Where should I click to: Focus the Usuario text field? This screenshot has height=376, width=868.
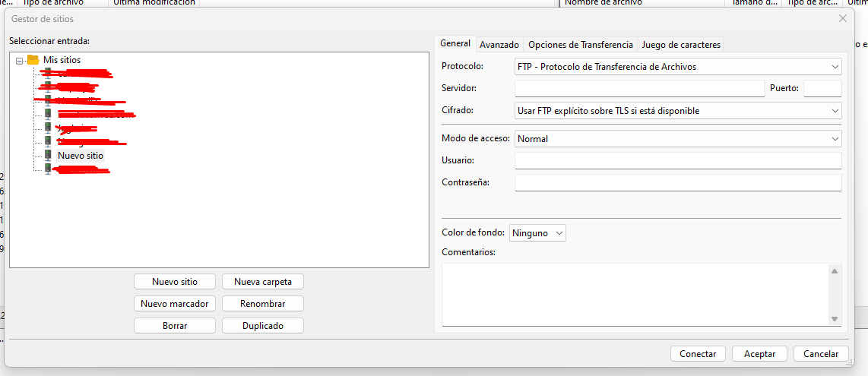tap(678, 160)
